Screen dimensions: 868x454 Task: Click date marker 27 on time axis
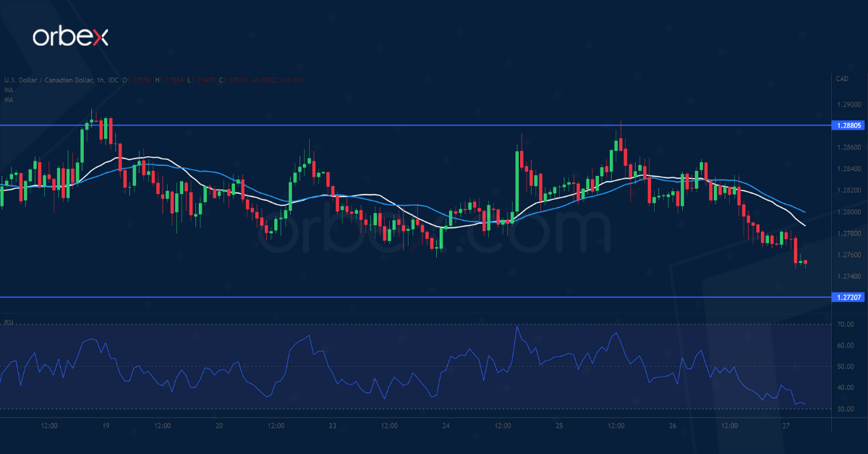[788, 426]
